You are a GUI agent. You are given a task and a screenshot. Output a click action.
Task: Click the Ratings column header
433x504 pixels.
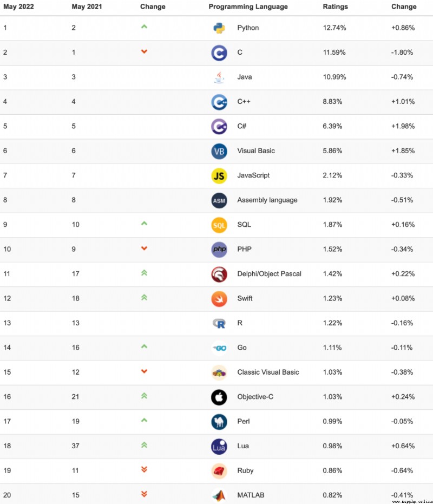point(335,6)
